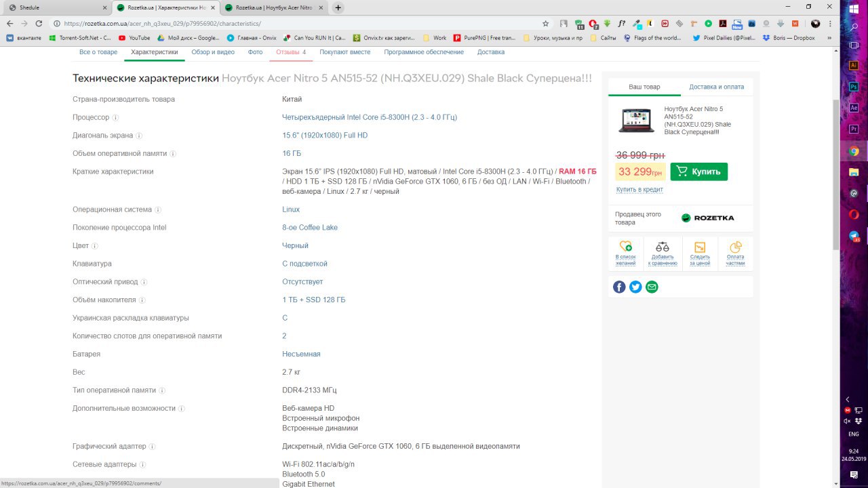Viewport: 868px width, 488px height.
Task: Launch Adobe Photoshop from the taskbar
Action: 854,87
